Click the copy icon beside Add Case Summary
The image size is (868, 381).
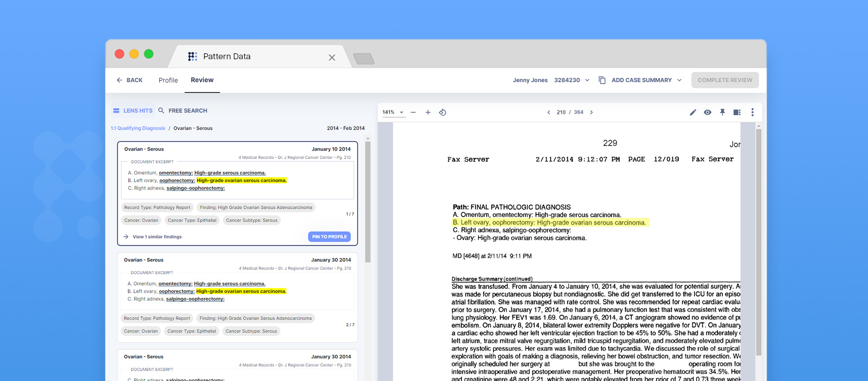point(602,80)
